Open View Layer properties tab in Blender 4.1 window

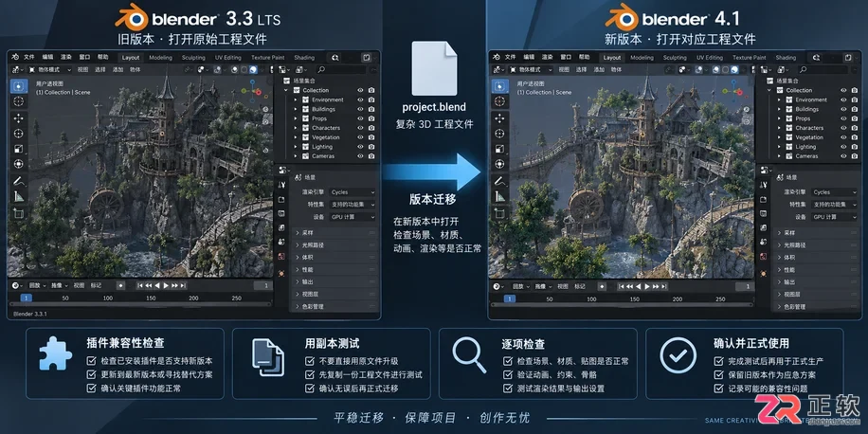(764, 227)
